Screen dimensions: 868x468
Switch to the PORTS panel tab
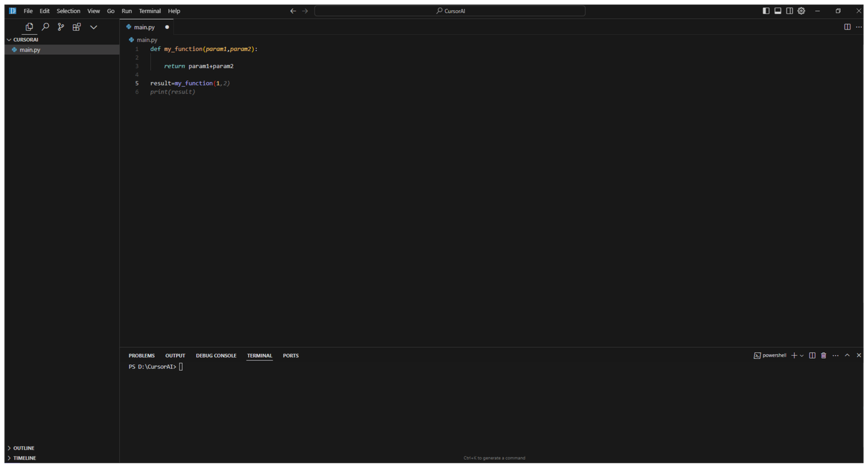click(x=291, y=356)
